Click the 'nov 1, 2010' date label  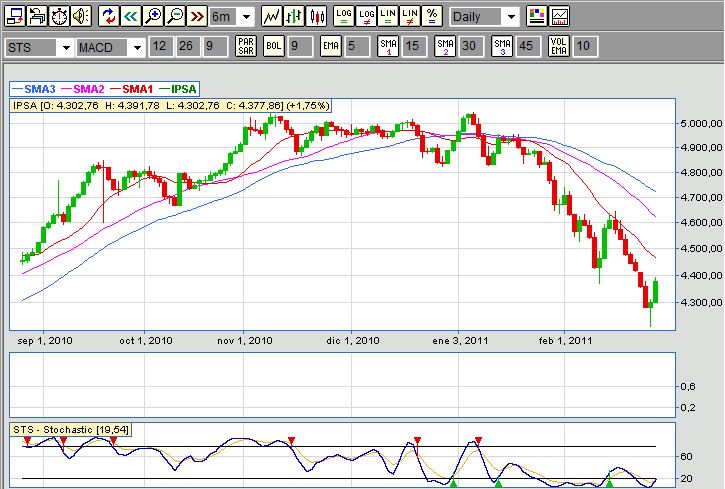[245, 341]
